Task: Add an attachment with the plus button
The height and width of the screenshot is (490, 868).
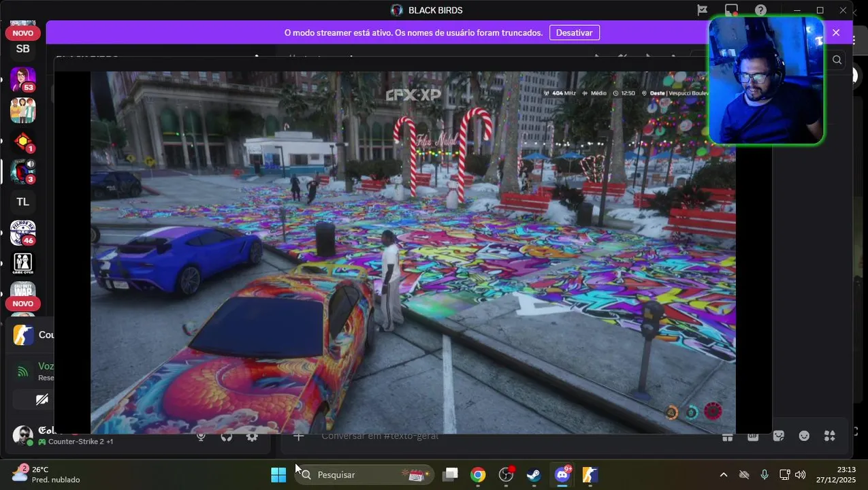Action: point(298,436)
